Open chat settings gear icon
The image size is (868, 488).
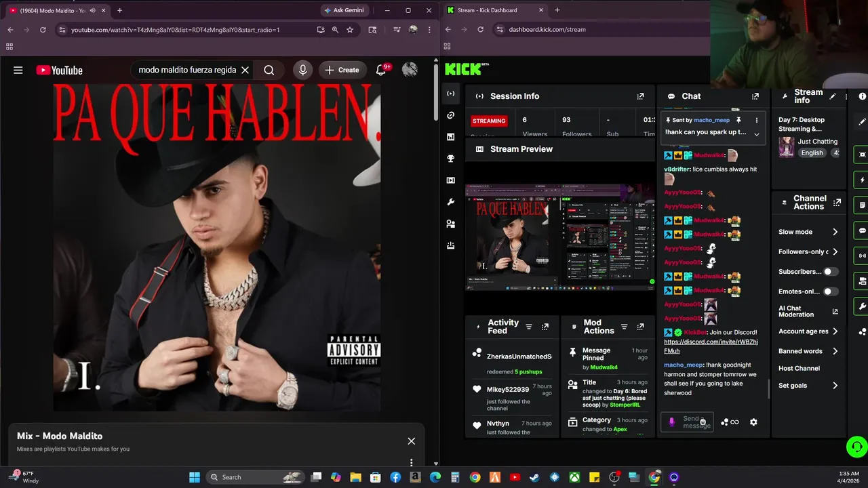pos(753,422)
